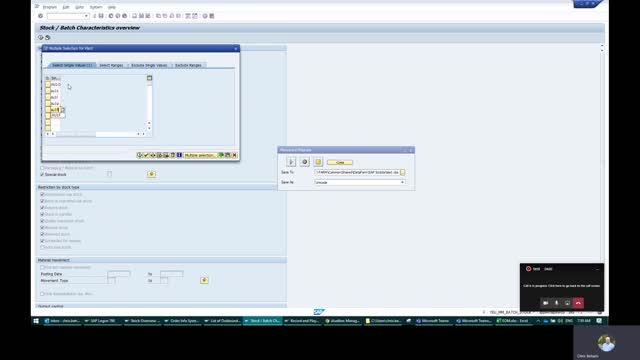Toggle camera in the Teams call popup

[x=545, y=303]
